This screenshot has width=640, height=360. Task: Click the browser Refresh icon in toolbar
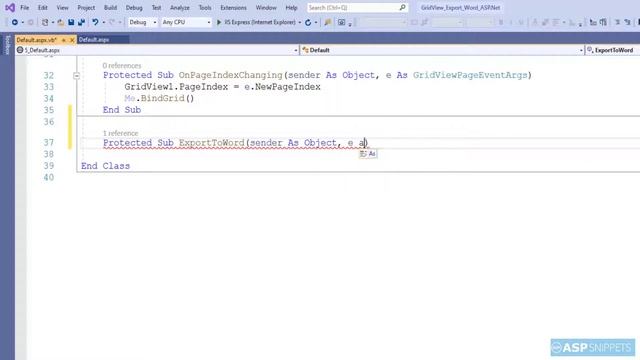308,22
